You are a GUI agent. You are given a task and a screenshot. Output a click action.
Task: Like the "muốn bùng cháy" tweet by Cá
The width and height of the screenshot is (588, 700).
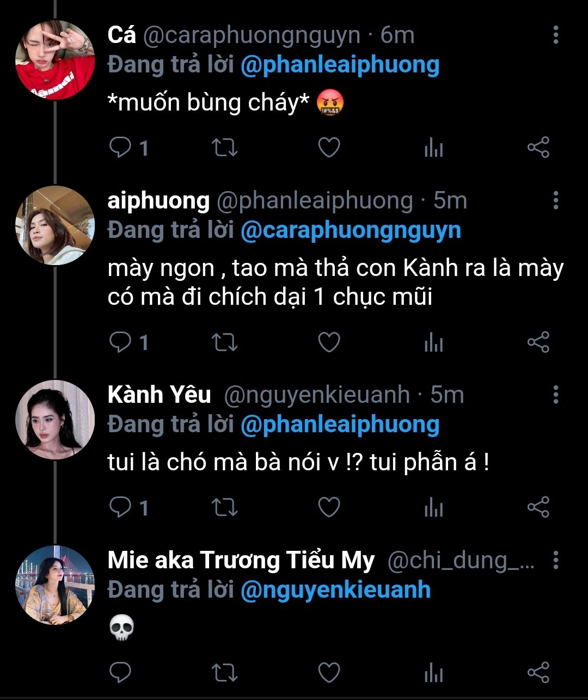[x=329, y=148]
